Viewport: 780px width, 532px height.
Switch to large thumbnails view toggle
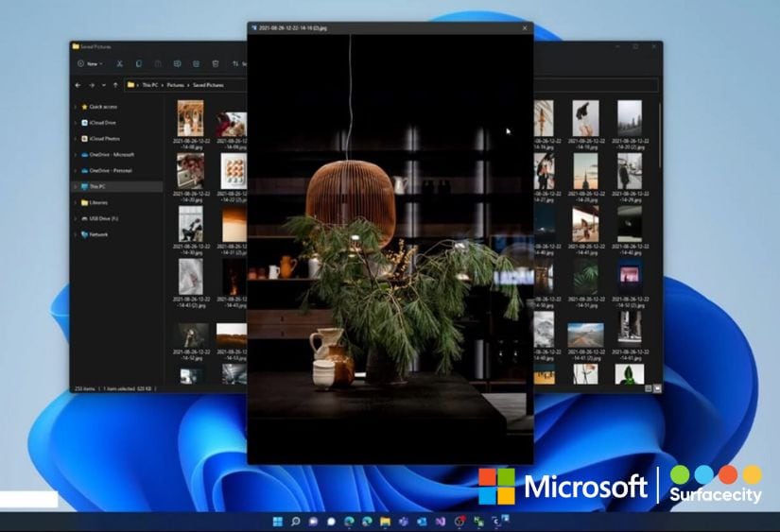click(x=658, y=388)
